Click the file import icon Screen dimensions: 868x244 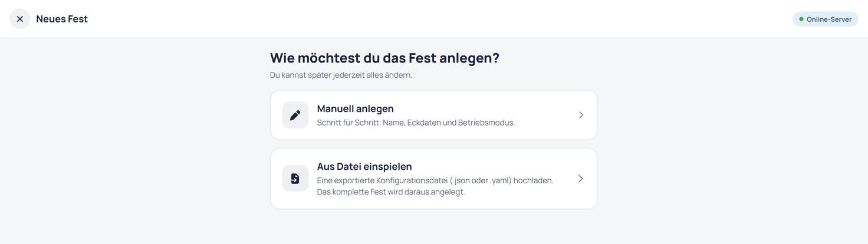[x=295, y=179]
